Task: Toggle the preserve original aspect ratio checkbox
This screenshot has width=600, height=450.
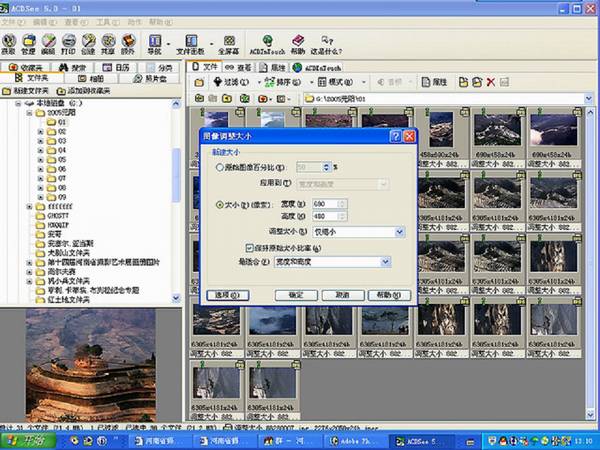Action: [249, 248]
